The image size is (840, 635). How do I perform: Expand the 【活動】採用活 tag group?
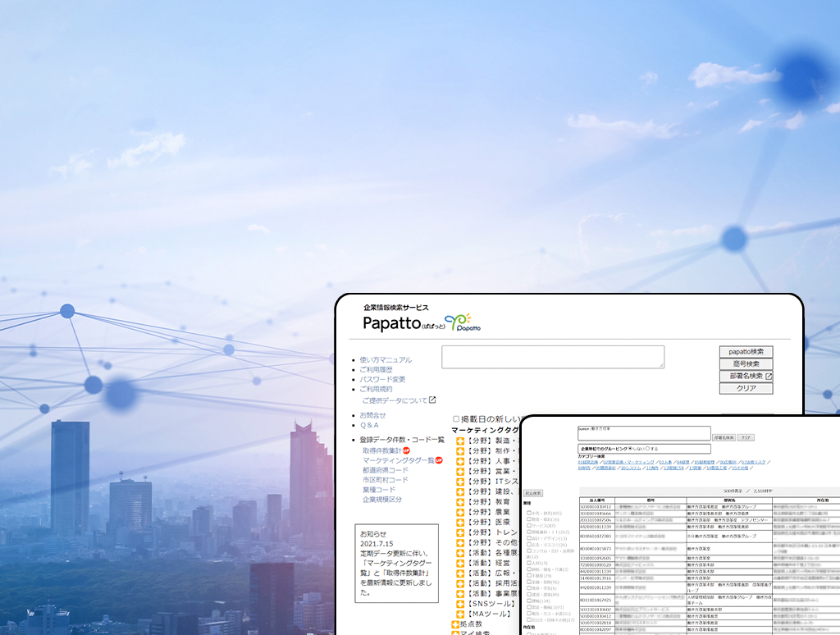click(x=459, y=583)
